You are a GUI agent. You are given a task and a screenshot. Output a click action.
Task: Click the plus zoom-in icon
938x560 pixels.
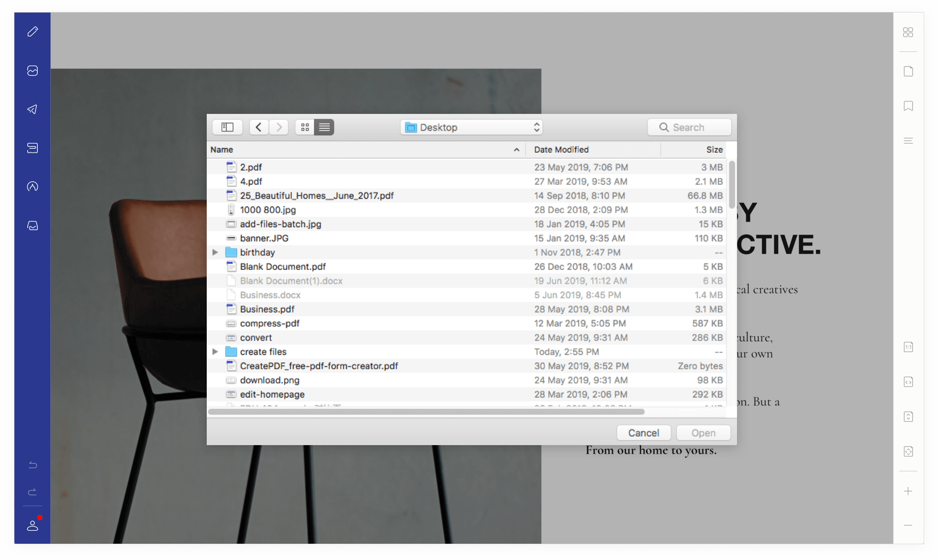pos(908,491)
